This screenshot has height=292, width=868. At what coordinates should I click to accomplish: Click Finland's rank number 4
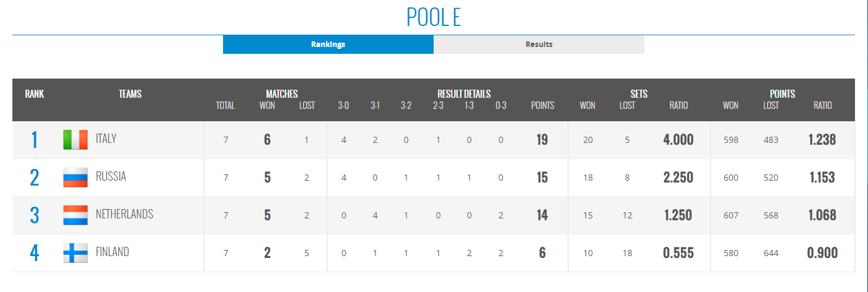[x=34, y=253]
